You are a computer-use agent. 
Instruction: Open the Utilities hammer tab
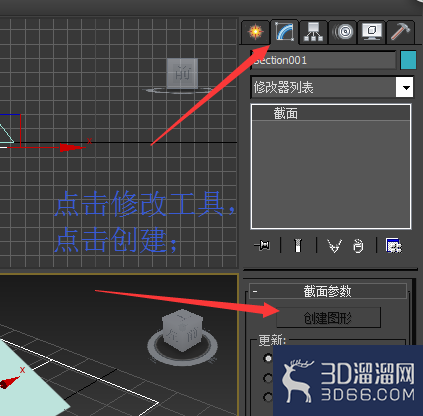coord(400,32)
